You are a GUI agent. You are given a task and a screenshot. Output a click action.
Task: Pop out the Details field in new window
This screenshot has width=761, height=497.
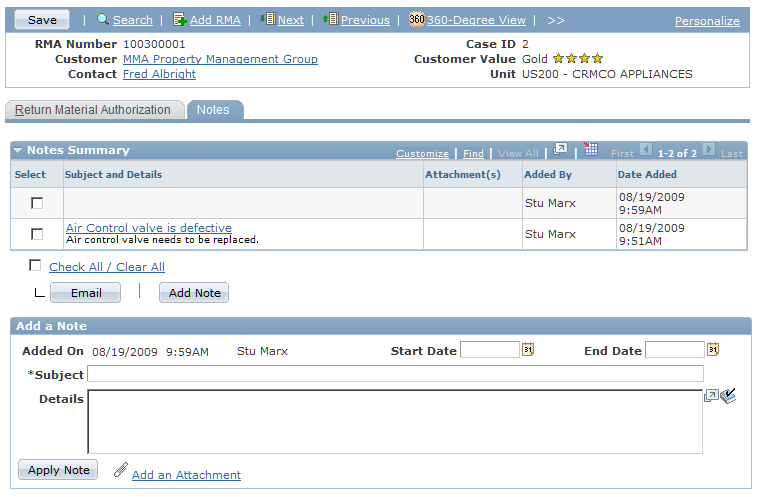pyautogui.click(x=711, y=396)
